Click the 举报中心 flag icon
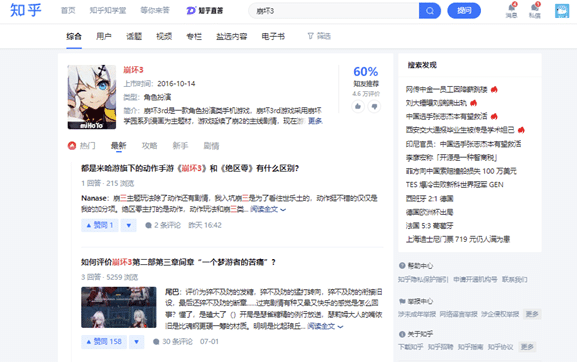This screenshot has width=577, height=362. pyautogui.click(x=402, y=301)
